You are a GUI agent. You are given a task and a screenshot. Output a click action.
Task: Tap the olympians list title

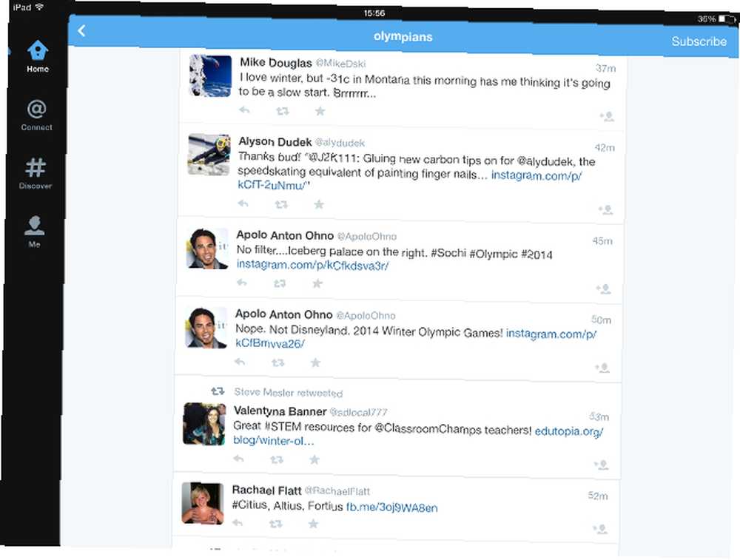point(403,37)
